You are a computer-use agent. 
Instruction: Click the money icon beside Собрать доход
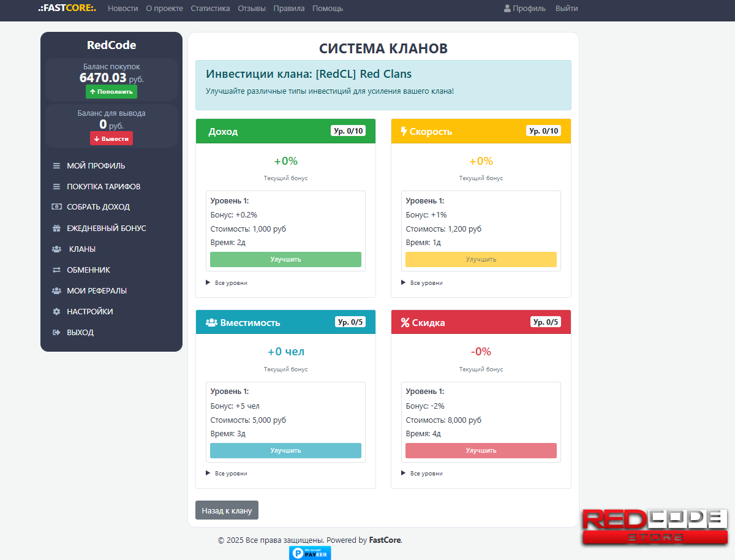[56, 207]
